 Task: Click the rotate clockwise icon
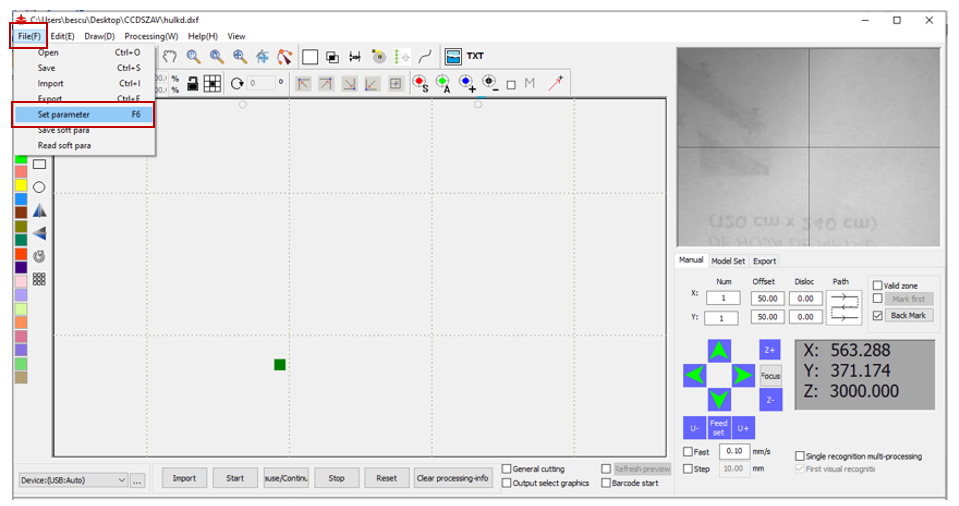click(x=237, y=83)
